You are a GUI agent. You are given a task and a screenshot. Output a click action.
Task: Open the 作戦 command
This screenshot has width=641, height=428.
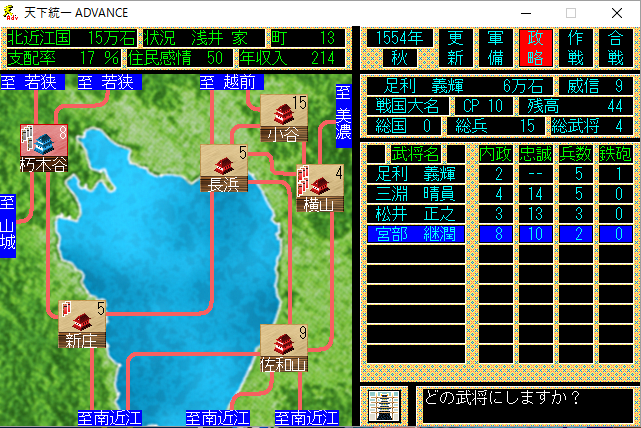tap(575, 48)
